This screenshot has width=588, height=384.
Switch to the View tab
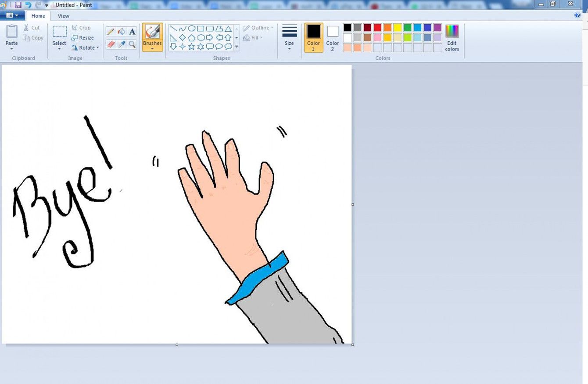point(63,16)
